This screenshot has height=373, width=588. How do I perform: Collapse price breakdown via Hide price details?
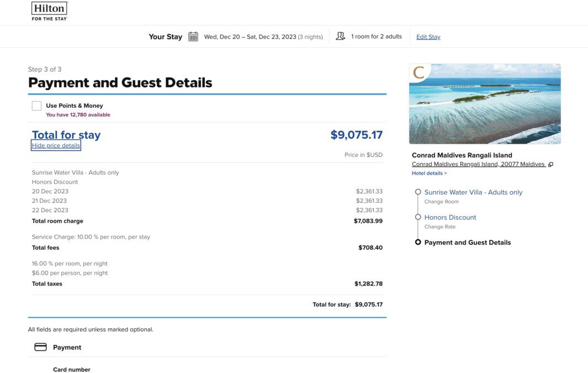pos(56,145)
